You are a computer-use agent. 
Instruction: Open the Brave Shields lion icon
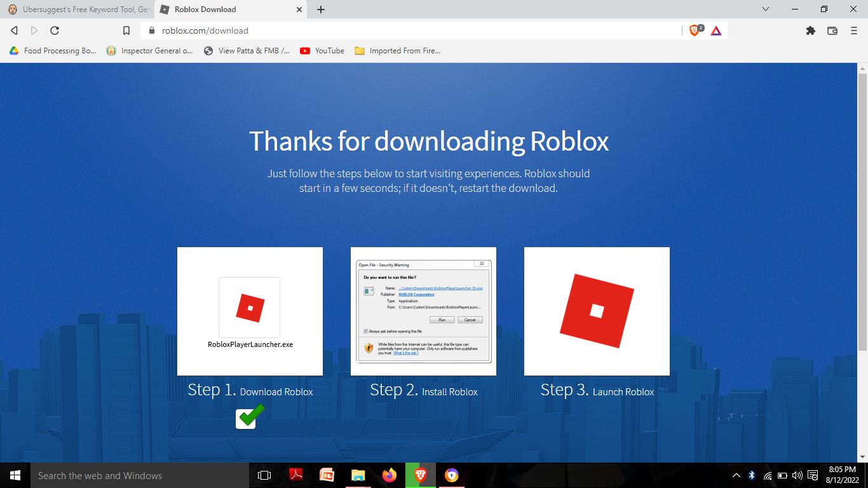(x=695, y=30)
